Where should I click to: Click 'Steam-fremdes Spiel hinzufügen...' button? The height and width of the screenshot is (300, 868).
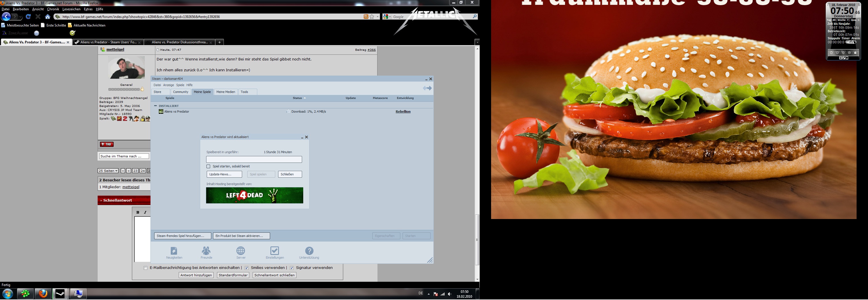tap(183, 236)
